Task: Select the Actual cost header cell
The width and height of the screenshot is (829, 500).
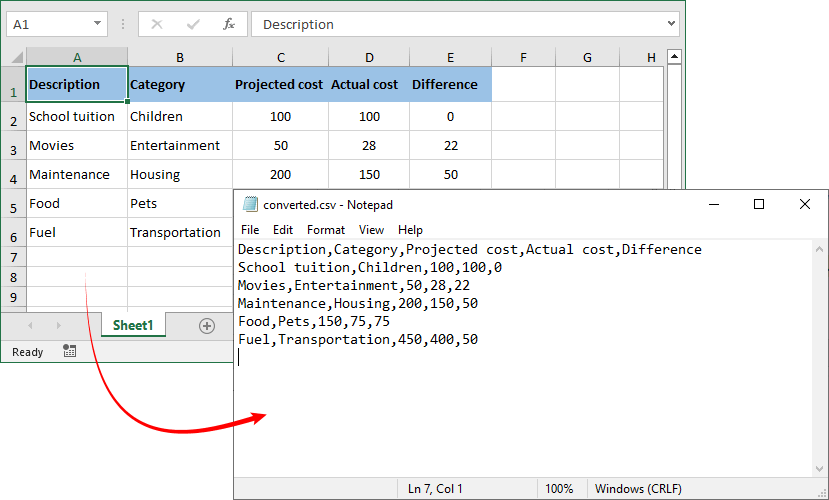Action: (369, 84)
